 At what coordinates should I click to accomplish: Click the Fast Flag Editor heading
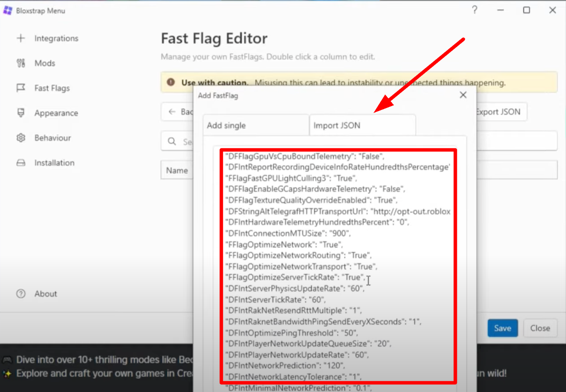click(214, 39)
